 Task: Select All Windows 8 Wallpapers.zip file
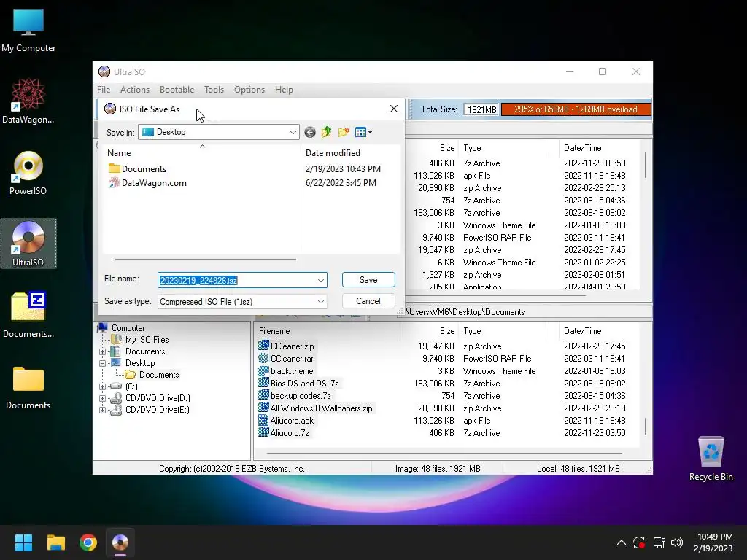315,408
